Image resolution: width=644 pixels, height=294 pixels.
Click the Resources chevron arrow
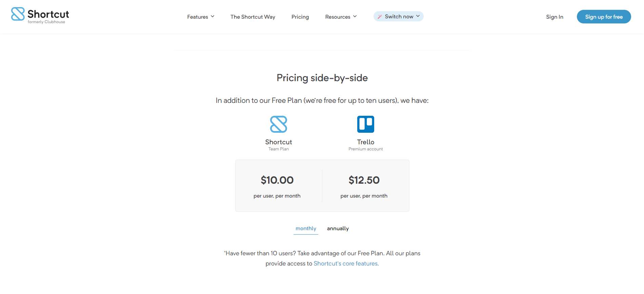[355, 16]
